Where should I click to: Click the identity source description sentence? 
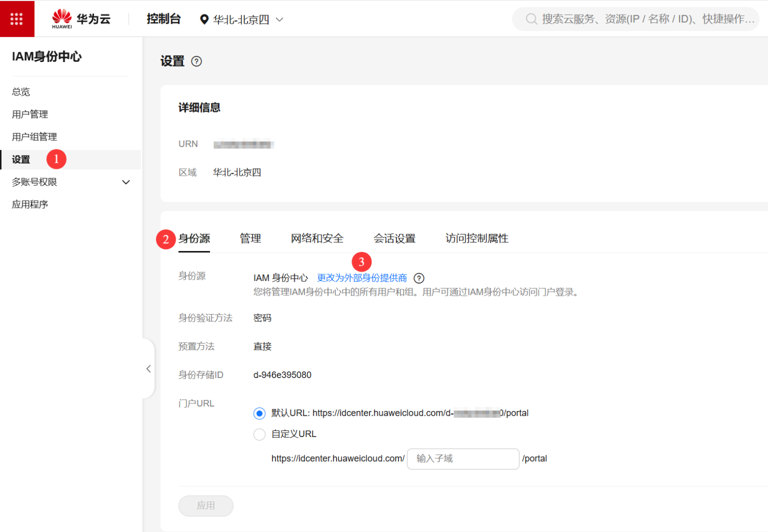[x=417, y=292]
